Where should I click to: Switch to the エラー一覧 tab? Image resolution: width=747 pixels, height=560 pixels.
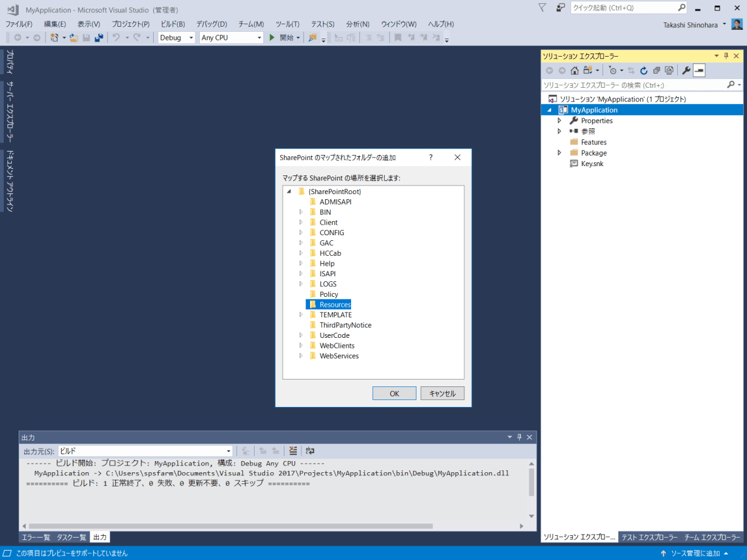(36, 537)
